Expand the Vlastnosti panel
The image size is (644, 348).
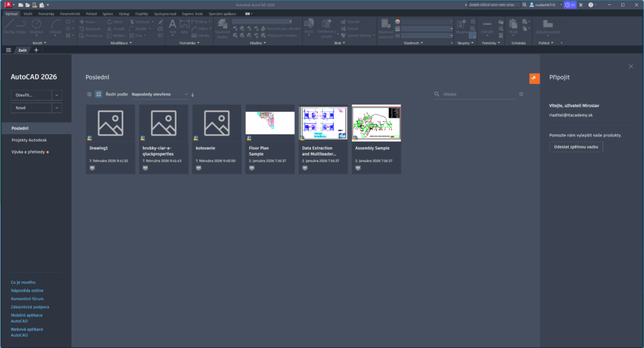[x=413, y=43]
